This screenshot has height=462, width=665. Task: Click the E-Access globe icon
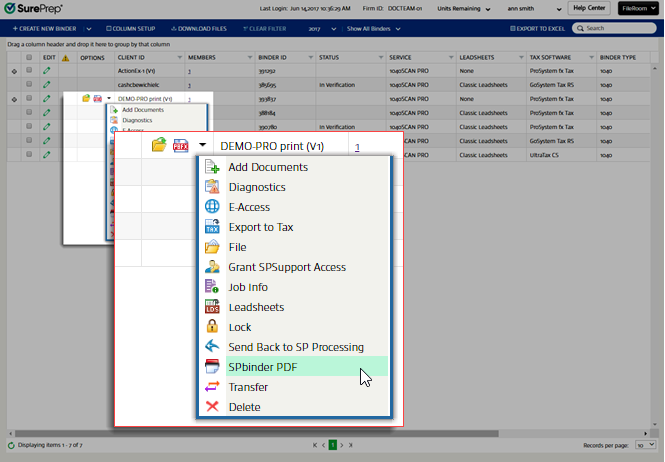[212, 207]
